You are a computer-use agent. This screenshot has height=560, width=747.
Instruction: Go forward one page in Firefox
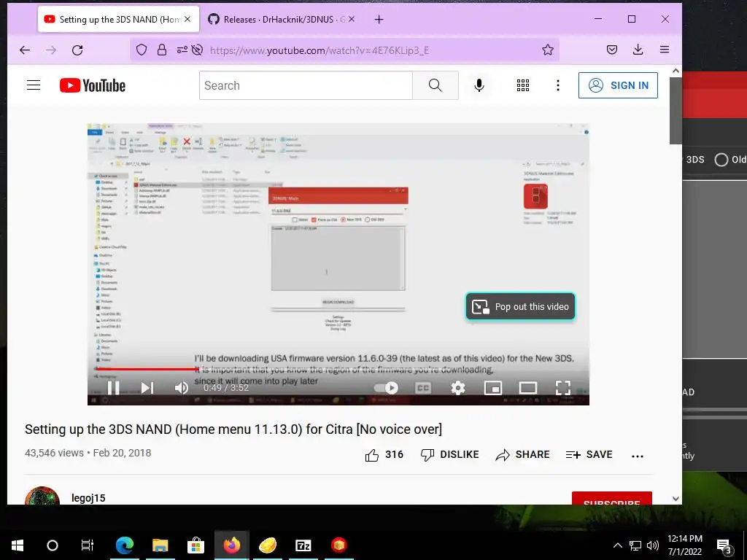pos(51,50)
